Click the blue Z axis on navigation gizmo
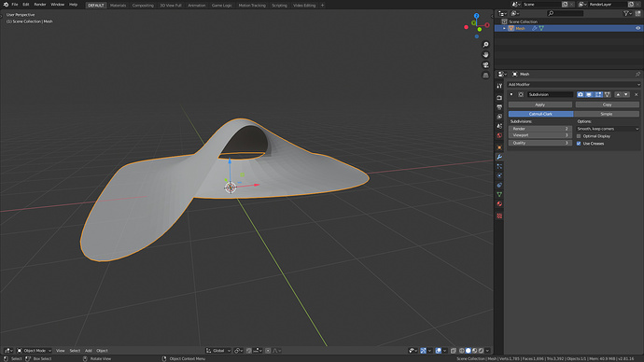Image resolution: width=644 pixels, height=362 pixels. tap(476, 16)
